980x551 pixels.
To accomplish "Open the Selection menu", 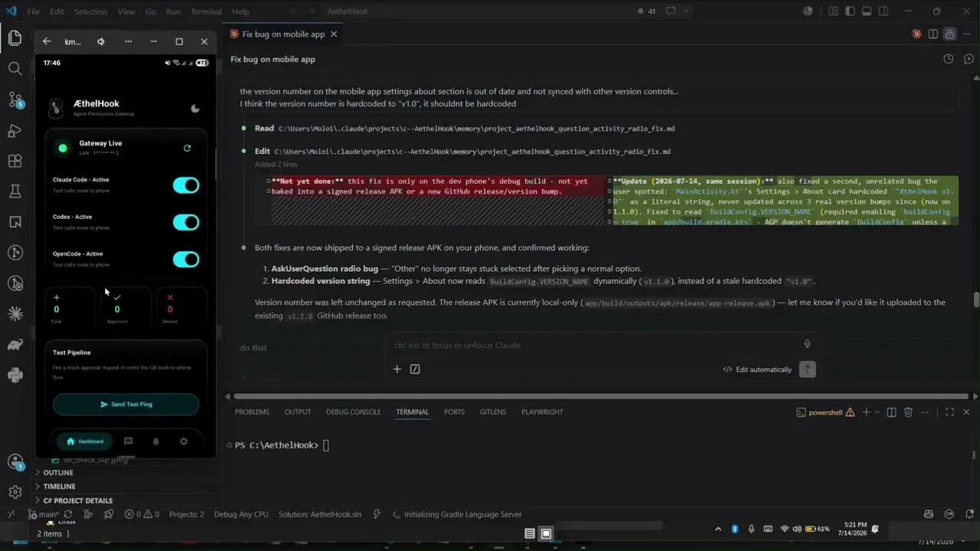I will click(x=90, y=11).
